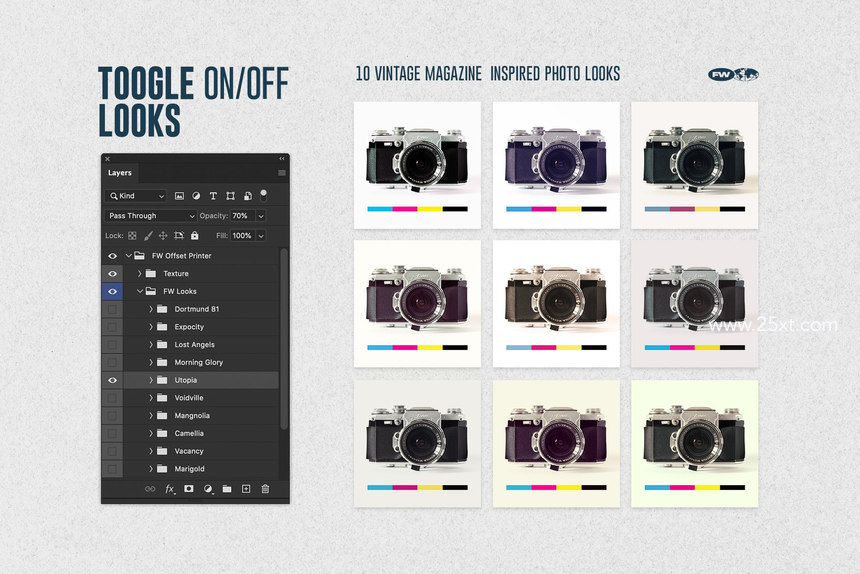Show the Expocity look

[x=112, y=327]
